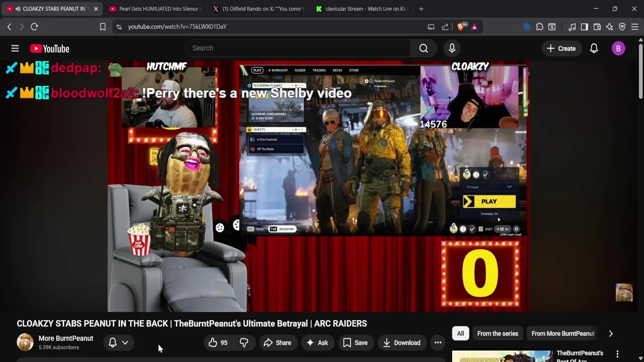Open the blue circular extension icon

pos(527,27)
